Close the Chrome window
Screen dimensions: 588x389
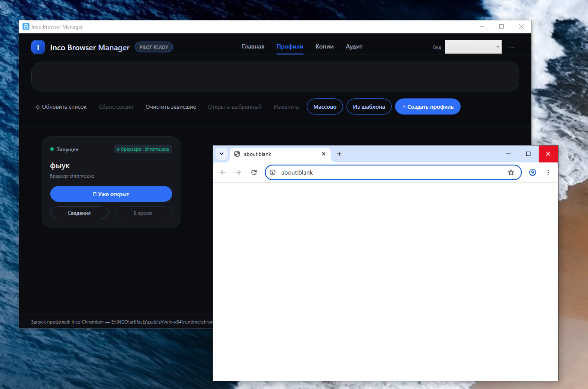(x=548, y=154)
